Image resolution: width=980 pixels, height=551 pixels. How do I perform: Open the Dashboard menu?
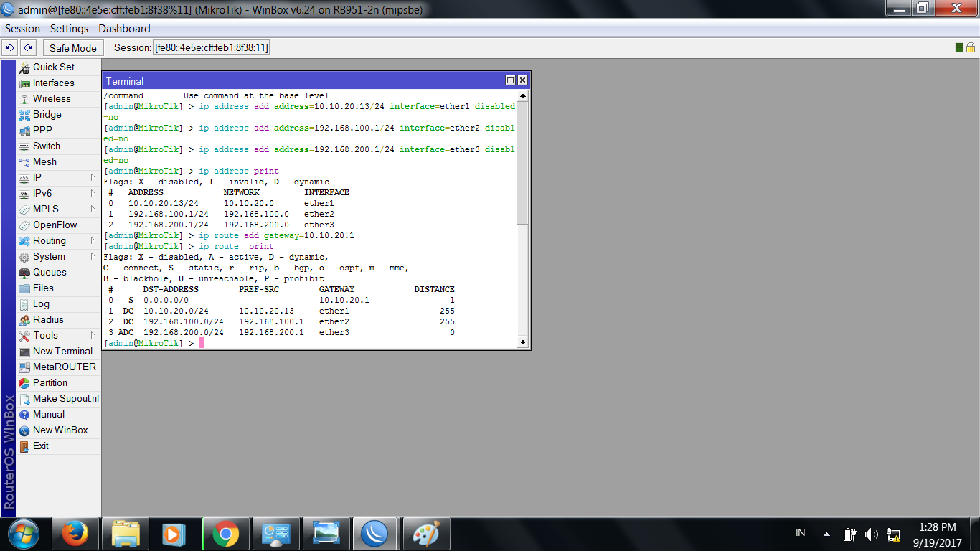(x=124, y=29)
